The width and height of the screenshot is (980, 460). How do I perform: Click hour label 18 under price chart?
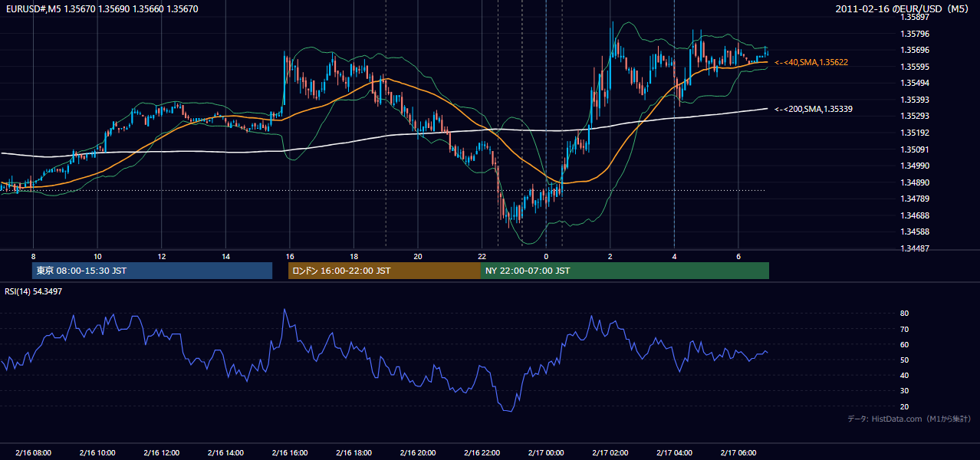[354, 256]
